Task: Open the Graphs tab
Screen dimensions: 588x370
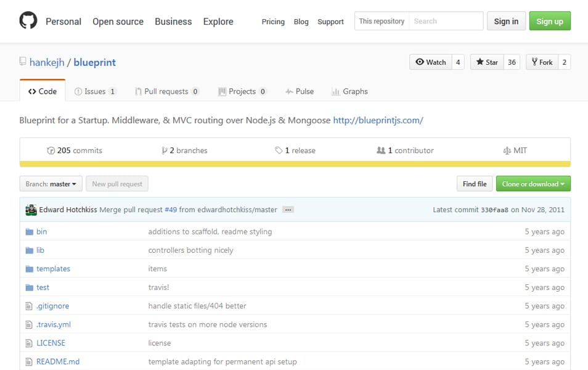Action: tap(349, 91)
